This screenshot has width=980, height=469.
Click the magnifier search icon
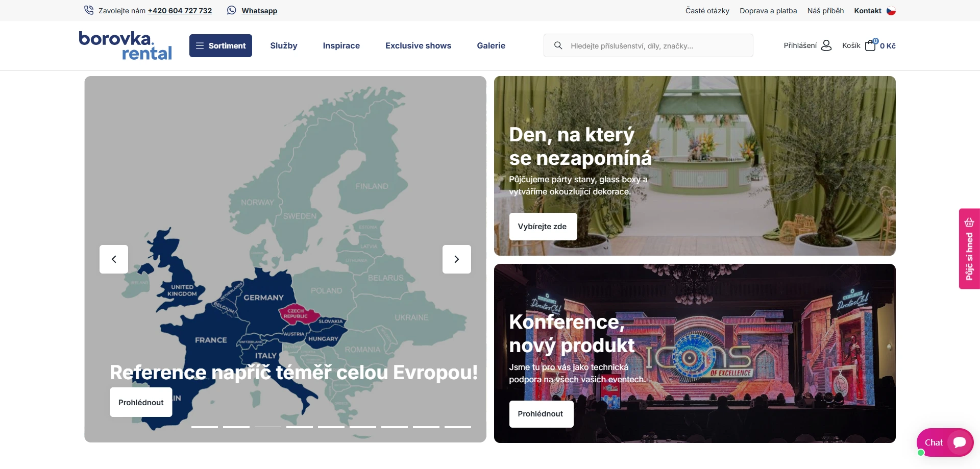pyautogui.click(x=558, y=45)
